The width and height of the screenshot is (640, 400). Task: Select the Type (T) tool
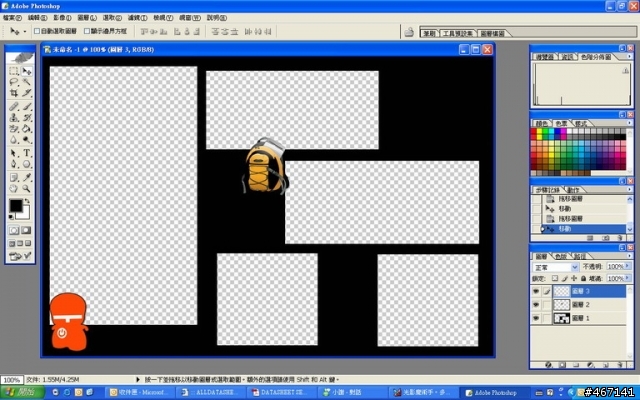pyautogui.click(x=27, y=153)
